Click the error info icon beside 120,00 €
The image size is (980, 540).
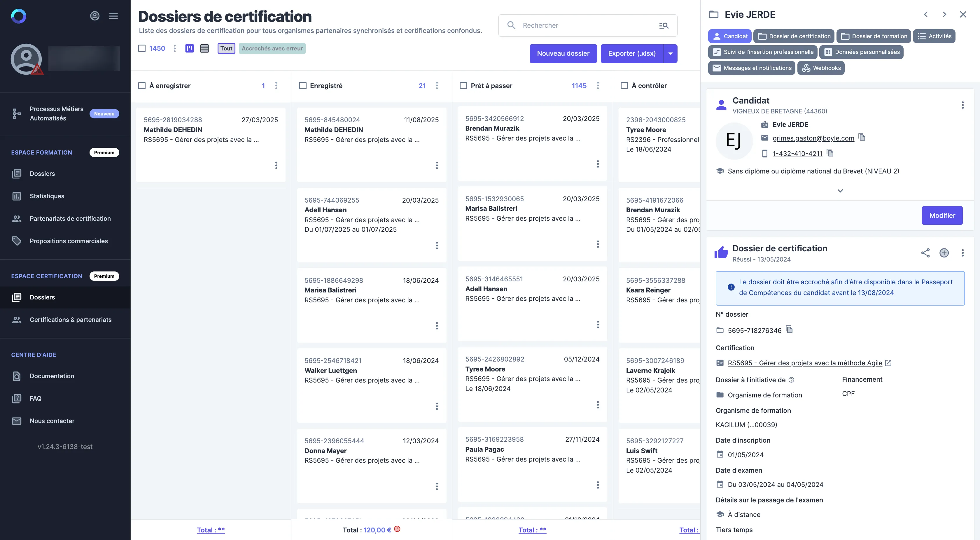[x=397, y=529]
